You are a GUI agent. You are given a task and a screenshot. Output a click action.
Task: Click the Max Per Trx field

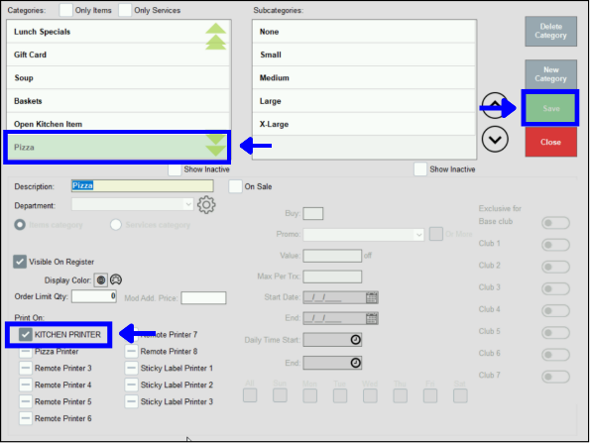click(x=333, y=277)
